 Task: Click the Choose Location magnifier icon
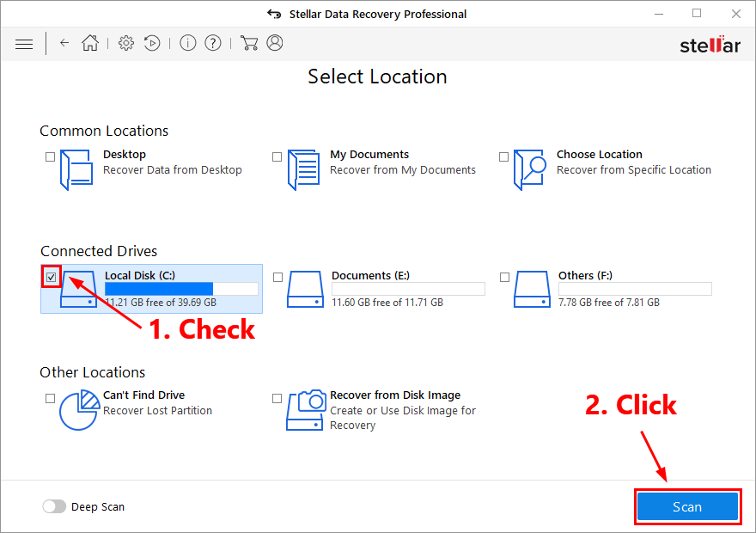pos(530,169)
